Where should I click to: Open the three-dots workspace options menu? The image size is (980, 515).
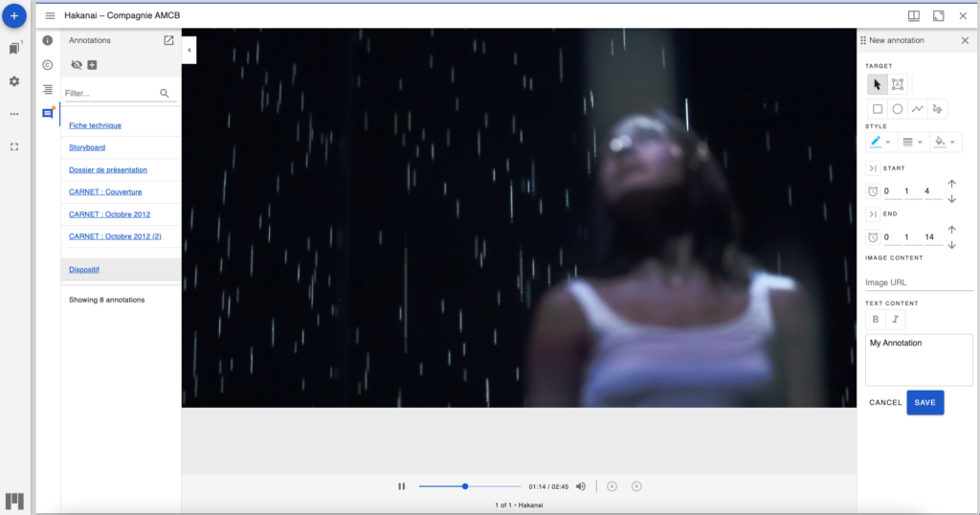(x=13, y=114)
